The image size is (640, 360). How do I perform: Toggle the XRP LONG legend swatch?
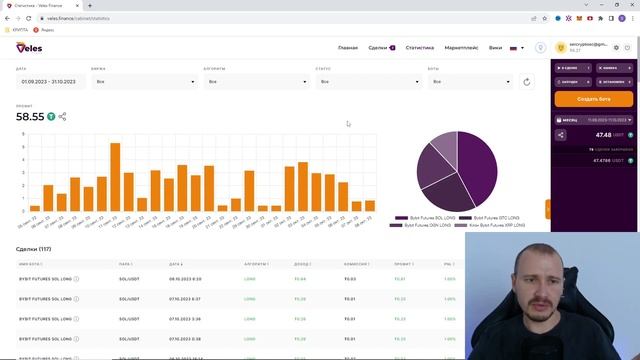[x=461, y=225]
